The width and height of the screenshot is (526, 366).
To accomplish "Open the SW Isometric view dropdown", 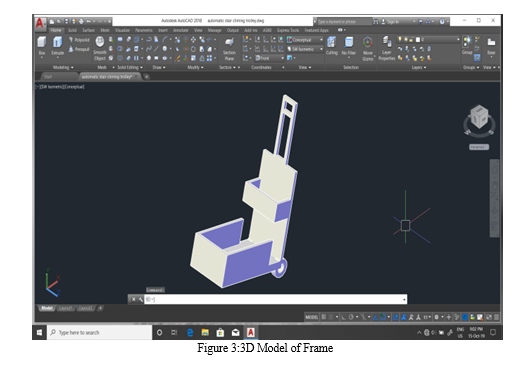I will coord(305,49).
